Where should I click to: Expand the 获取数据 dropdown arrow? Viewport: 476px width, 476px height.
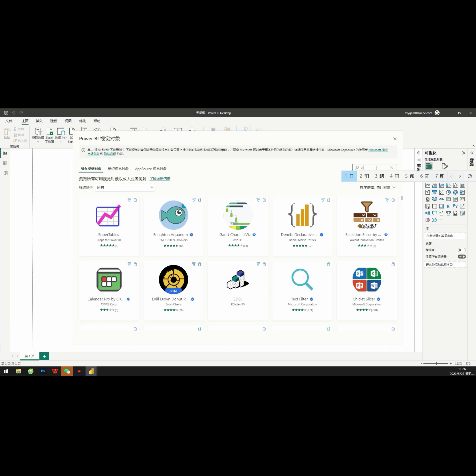(38, 142)
